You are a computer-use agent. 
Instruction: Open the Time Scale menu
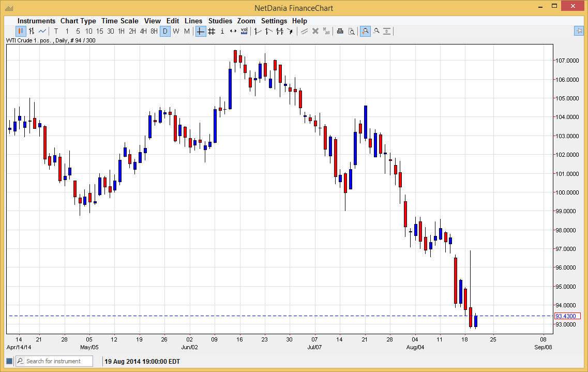click(120, 21)
